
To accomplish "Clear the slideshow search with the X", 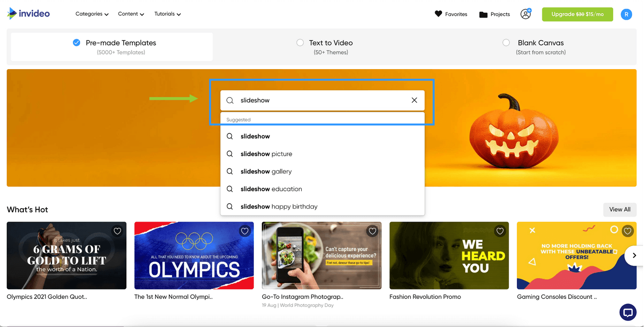I will click(x=414, y=100).
